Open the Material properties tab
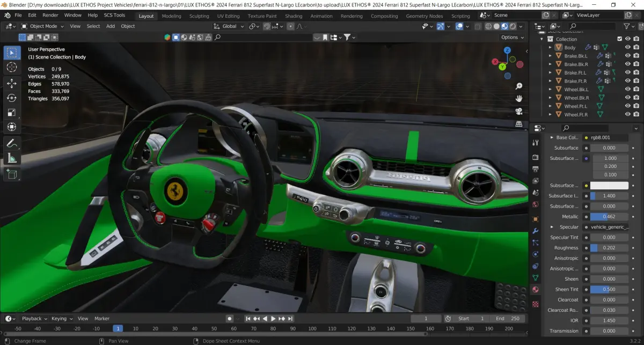The image size is (644, 345). (535, 289)
